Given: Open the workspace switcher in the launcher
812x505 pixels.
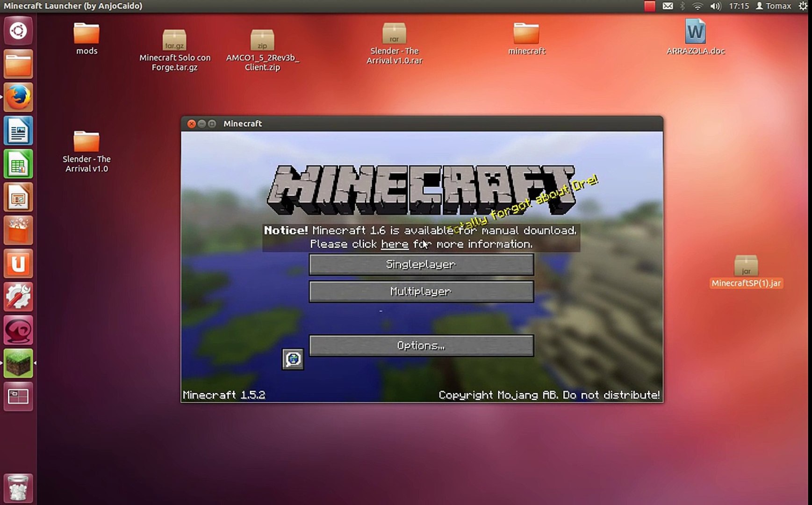Looking at the screenshot, I should [x=18, y=396].
